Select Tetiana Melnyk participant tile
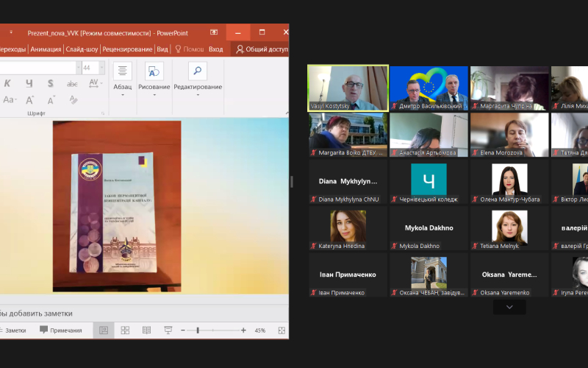Viewport: 588px width, 368px height. click(x=509, y=228)
